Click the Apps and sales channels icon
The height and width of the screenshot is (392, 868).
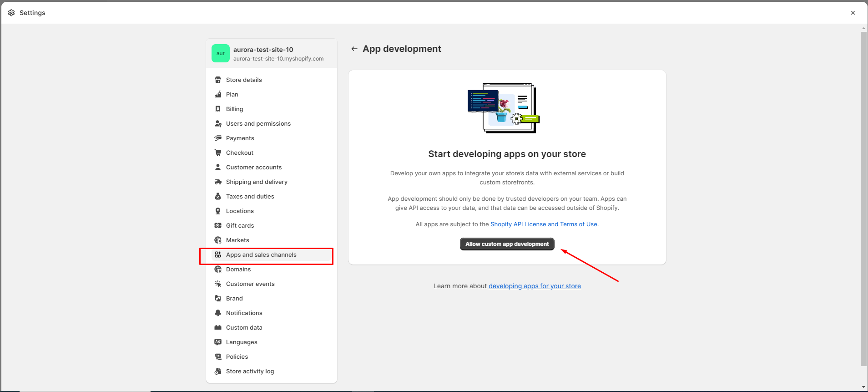click(218, 255)
